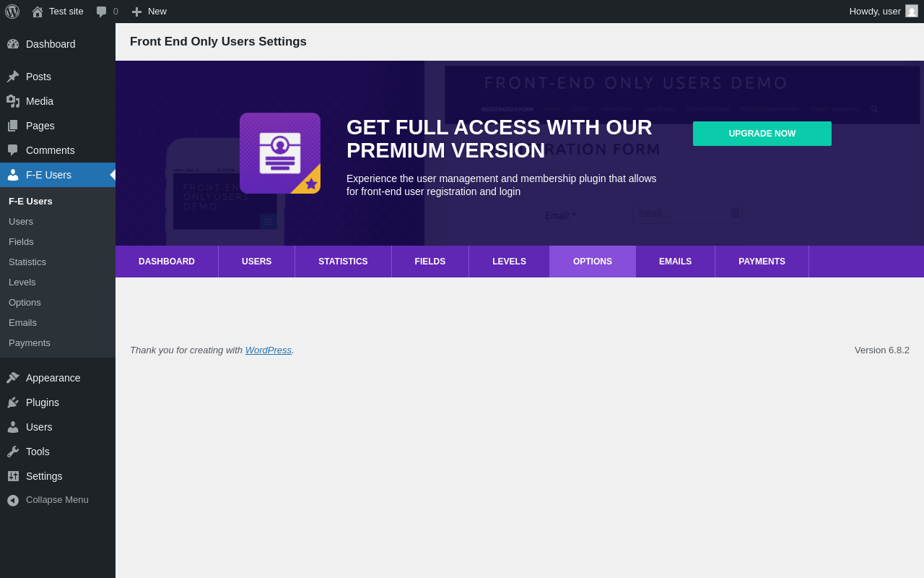Switch to the FIELDS tab

[430, 262]
